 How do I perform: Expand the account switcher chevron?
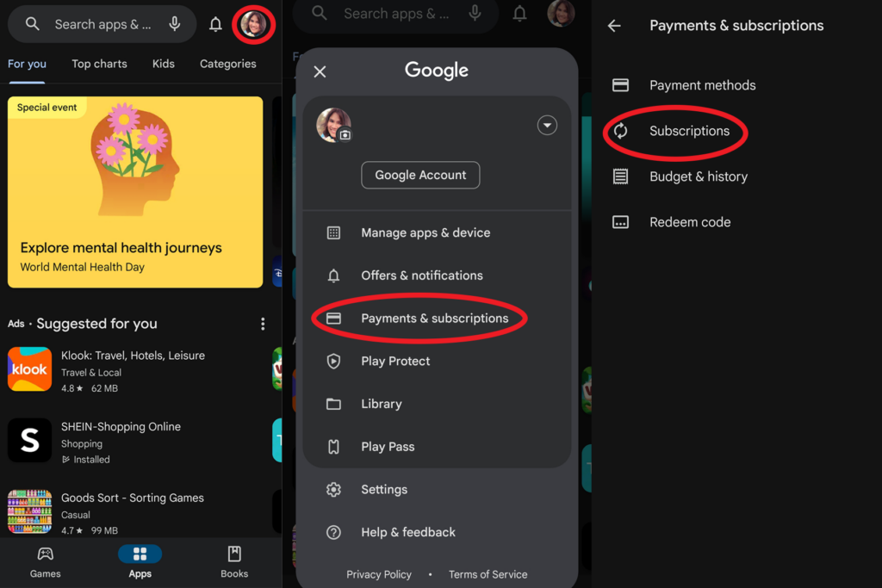(547, 125)
